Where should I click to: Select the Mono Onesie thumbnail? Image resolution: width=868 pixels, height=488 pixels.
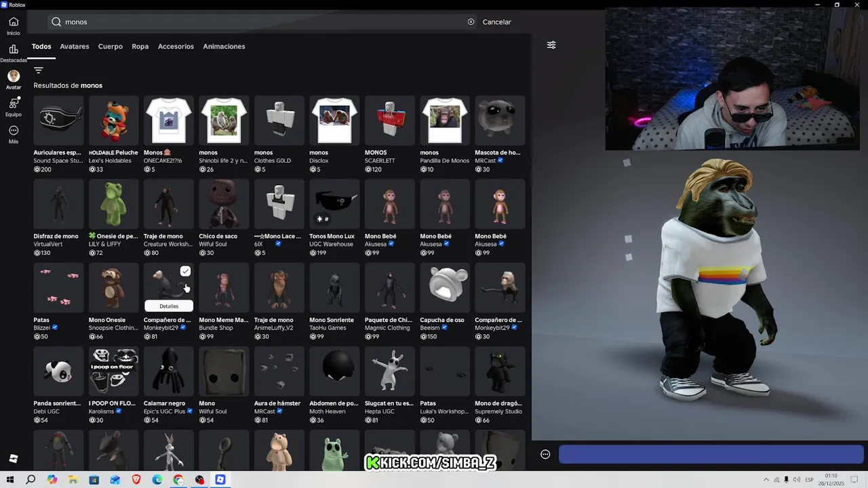[x=114, y=288]
